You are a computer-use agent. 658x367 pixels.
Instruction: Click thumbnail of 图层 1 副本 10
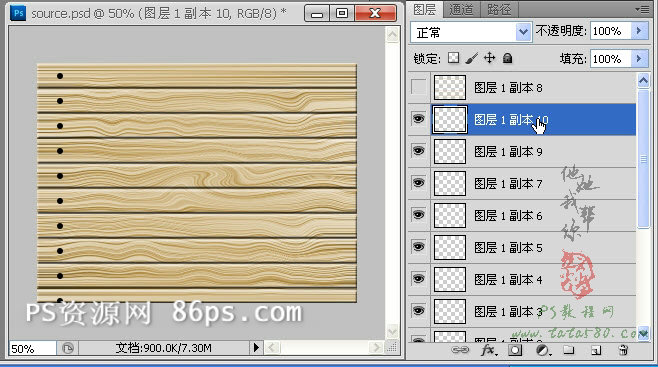pyautogui.click(x=449, y=120)
